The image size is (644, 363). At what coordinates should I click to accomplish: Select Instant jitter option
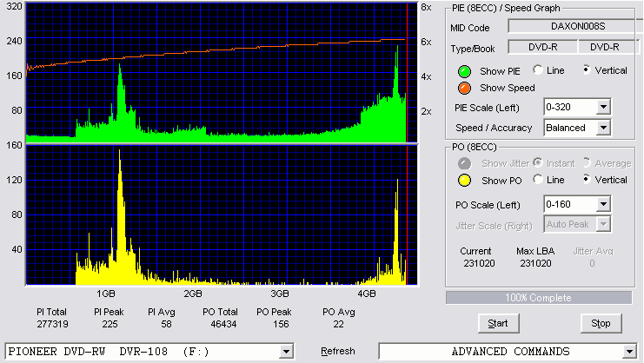click(538, 163)
